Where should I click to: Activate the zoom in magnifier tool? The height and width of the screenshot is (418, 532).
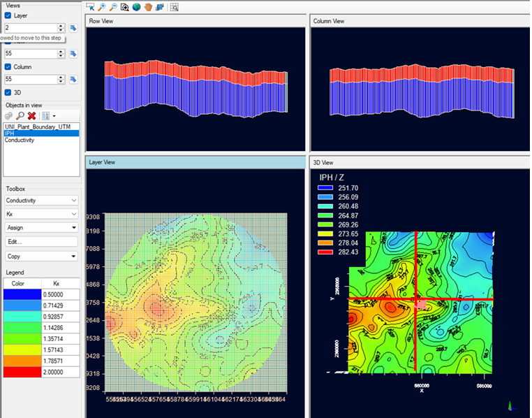(102, 7)
